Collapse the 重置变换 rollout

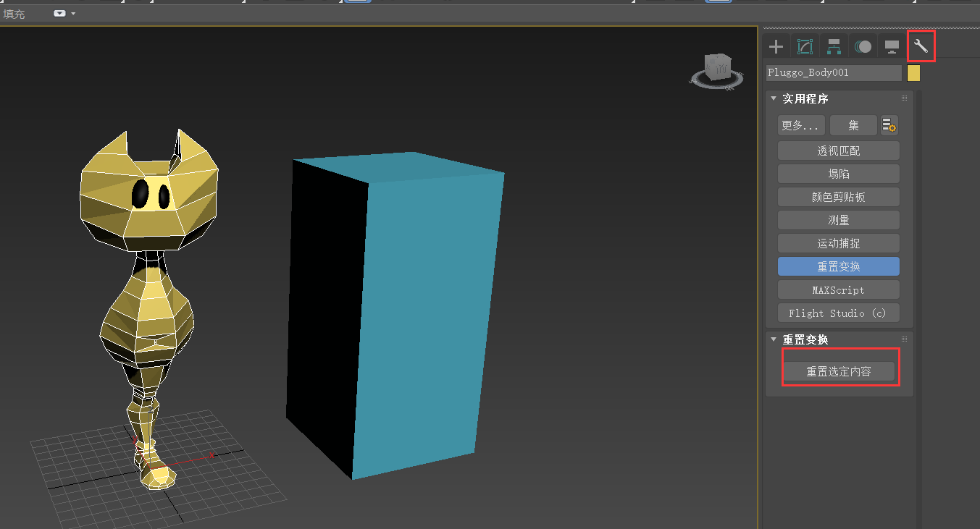[x=773, y=339]
